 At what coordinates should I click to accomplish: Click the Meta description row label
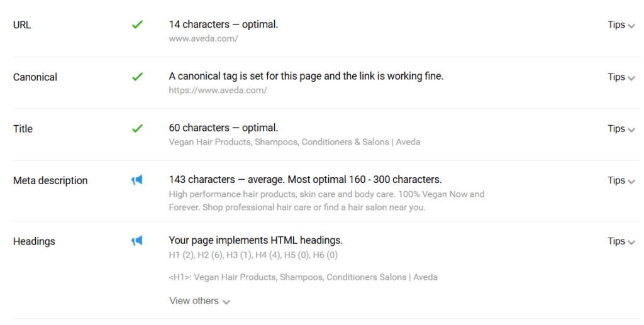coord(50,180)
